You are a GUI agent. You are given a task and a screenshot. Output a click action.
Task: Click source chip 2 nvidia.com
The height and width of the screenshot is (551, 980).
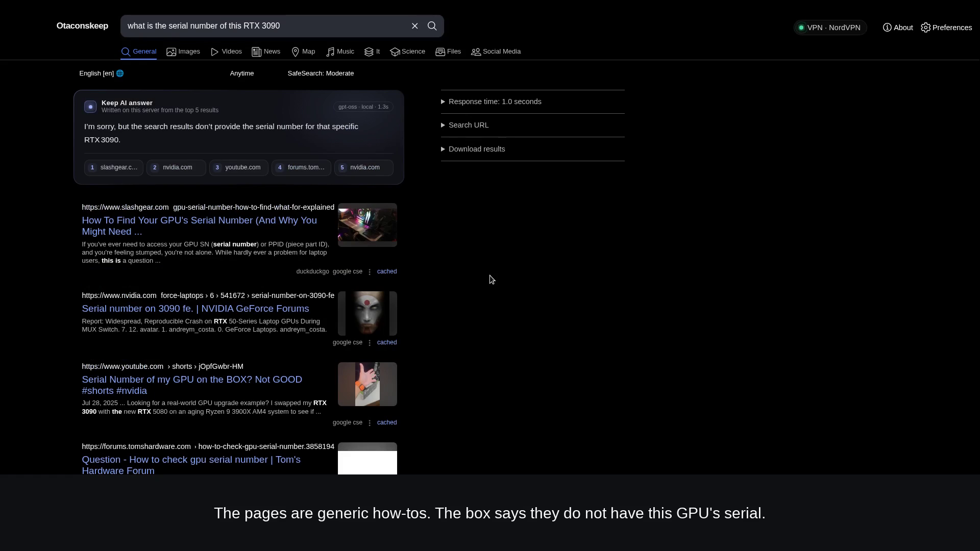coord(176,167)
